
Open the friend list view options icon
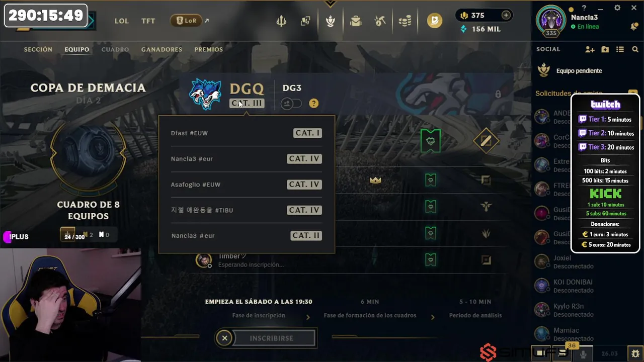coord(620,49)
